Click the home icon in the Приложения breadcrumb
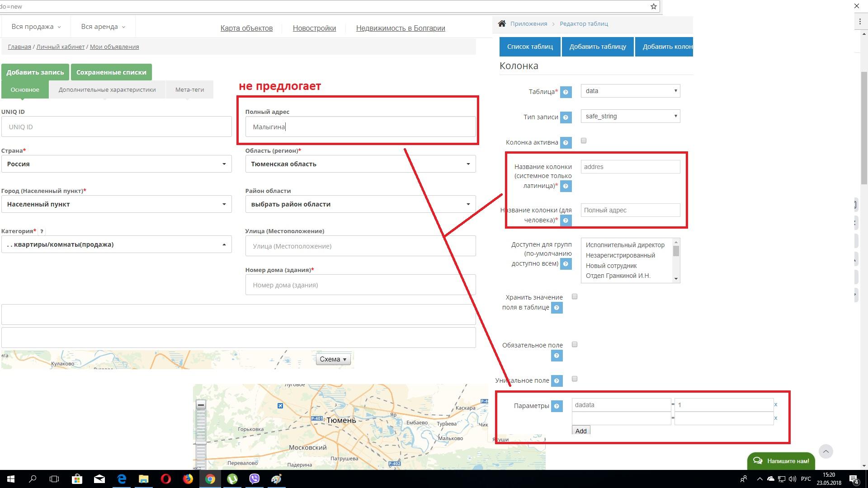 coord(502,23)
